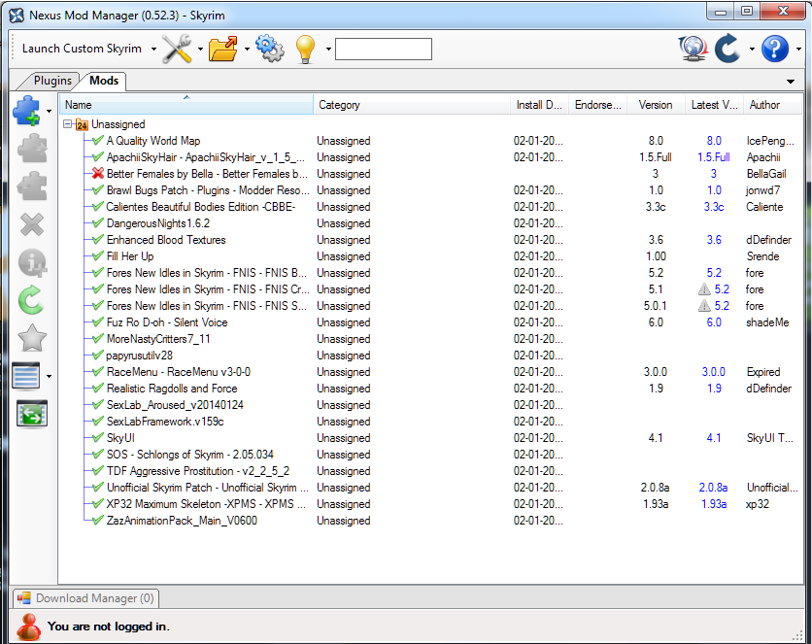Toggle the green check for Enhanced Blood Textures
This screenshot has width=812, height=644.
point(98,240)
